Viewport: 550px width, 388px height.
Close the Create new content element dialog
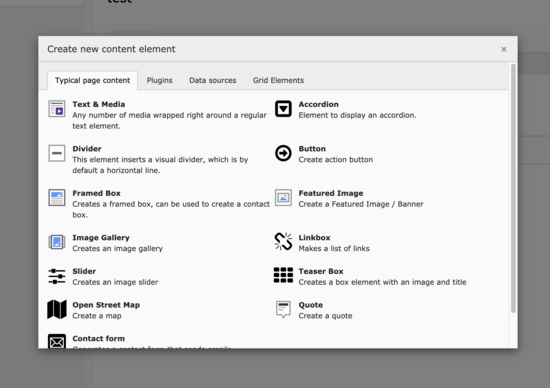pyautogui.click(x=504, y=49)
